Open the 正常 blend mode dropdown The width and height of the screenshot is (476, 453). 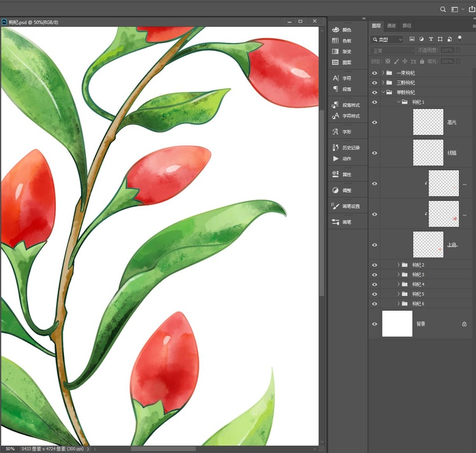click(392, 50)
